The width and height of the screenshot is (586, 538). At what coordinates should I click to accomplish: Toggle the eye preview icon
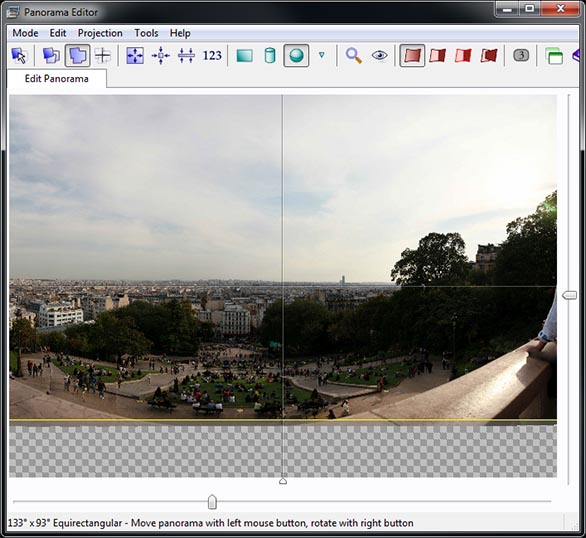pyautogui.click(x=379, y=56)
